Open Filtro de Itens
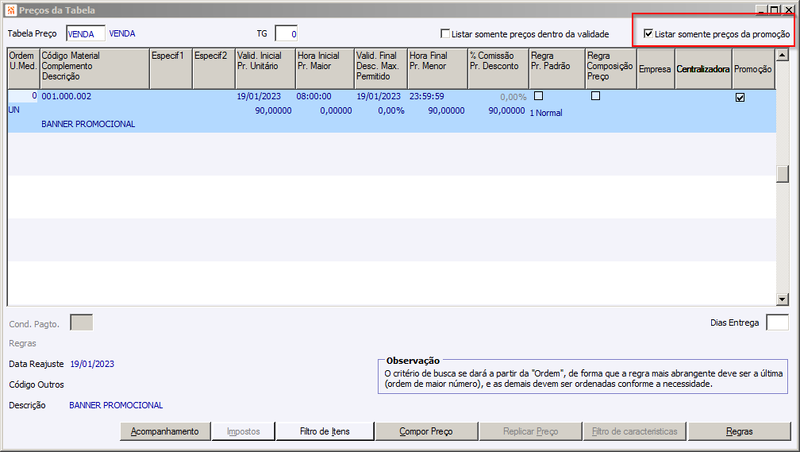800x452 pixels. pos(325,431)
